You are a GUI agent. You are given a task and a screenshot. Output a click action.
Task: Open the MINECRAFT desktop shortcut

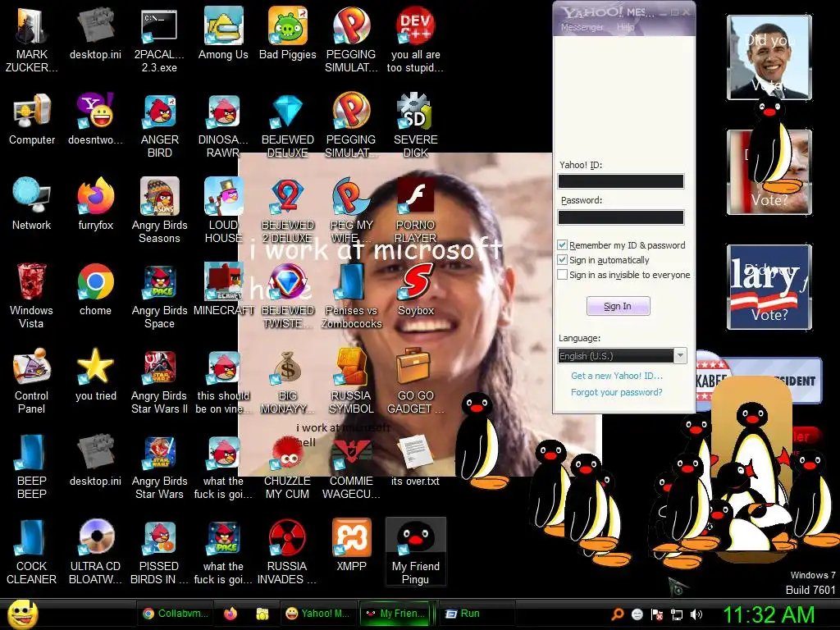click(223, 290)
